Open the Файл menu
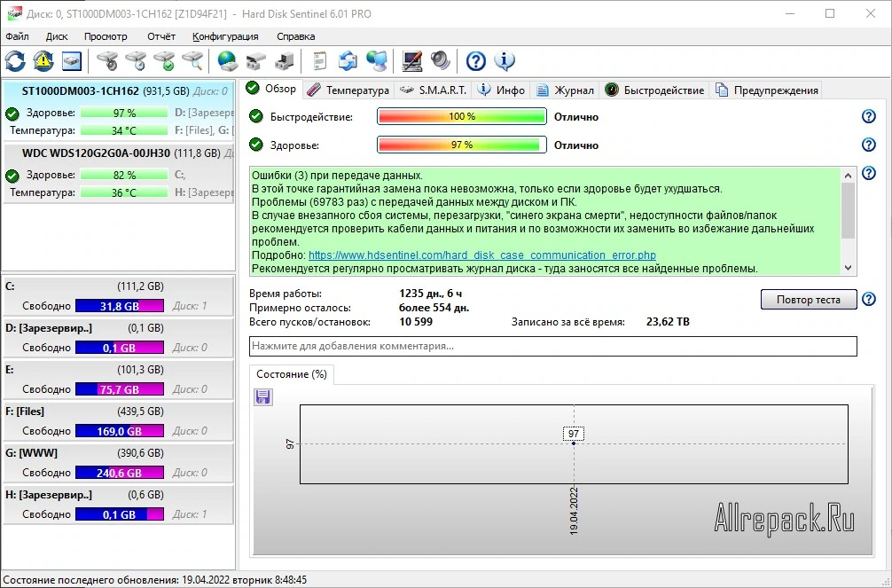 click(17, 36)
